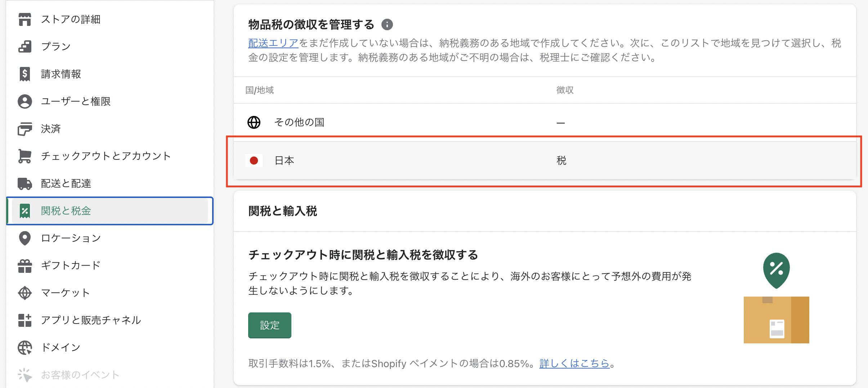Screen dimensions: 868x388
Task: Click the delivery truck icon beside 配送と配達
Action: tap(24, 184)
